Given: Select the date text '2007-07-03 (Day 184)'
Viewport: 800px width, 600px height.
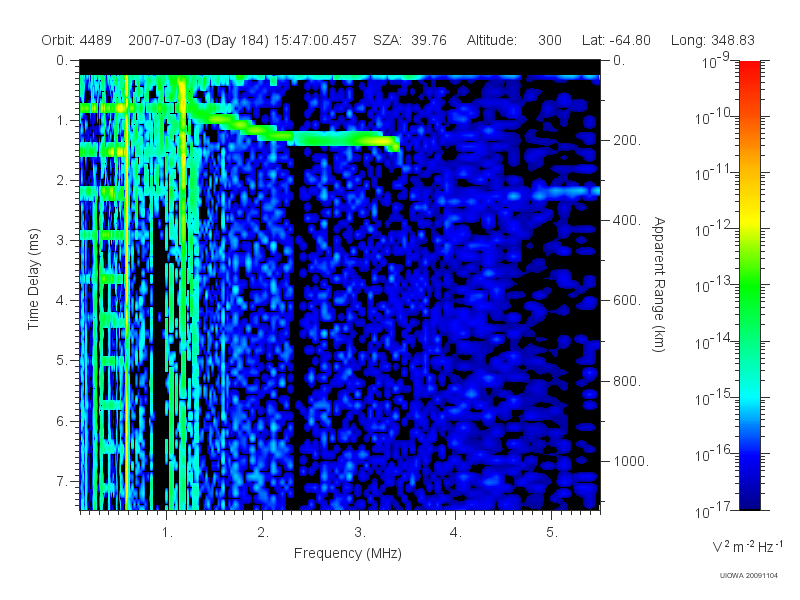Looking at the screenshot, I should tap(198, 40).
